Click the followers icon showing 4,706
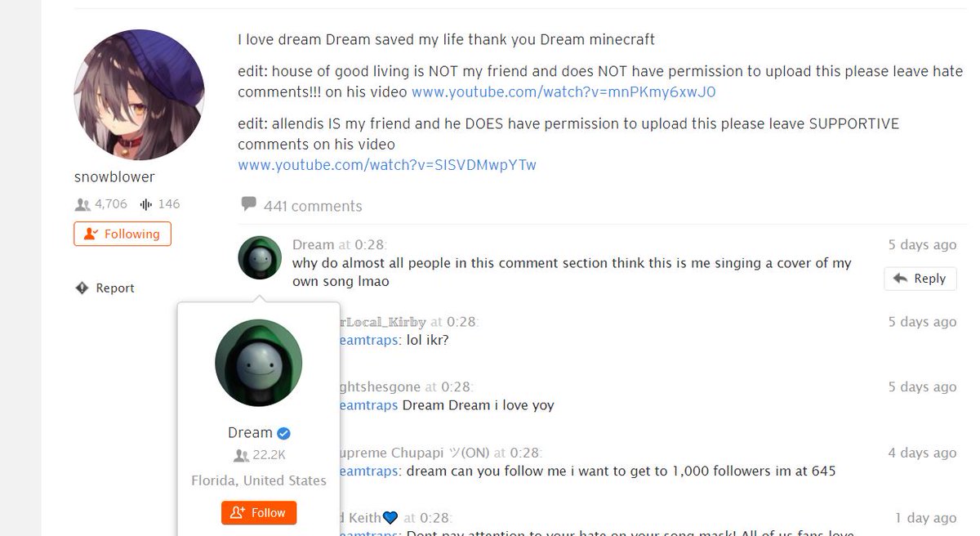Viewport: 980px width, 536px height. (x=82, y=204)
